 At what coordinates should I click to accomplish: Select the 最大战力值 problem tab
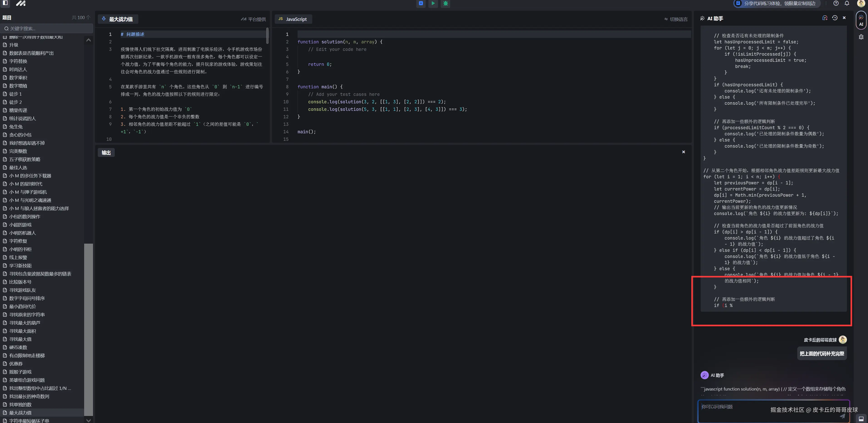(117, 19)
